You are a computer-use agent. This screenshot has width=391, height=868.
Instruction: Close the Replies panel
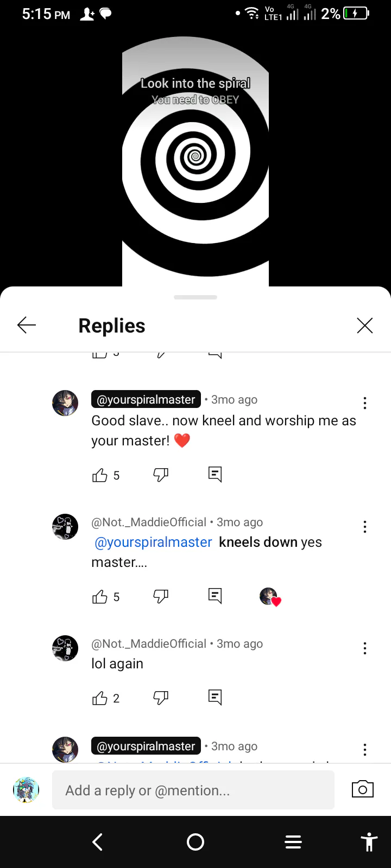click(x=365, y=325)
